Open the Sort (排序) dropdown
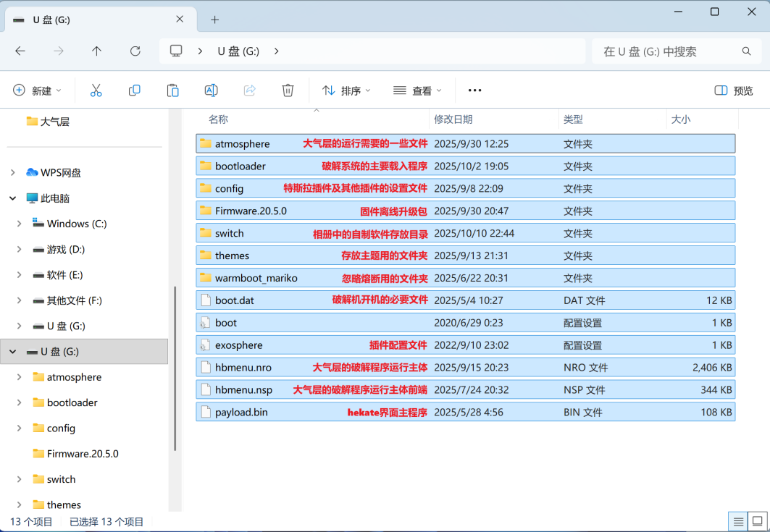 [x=346, y=90]
